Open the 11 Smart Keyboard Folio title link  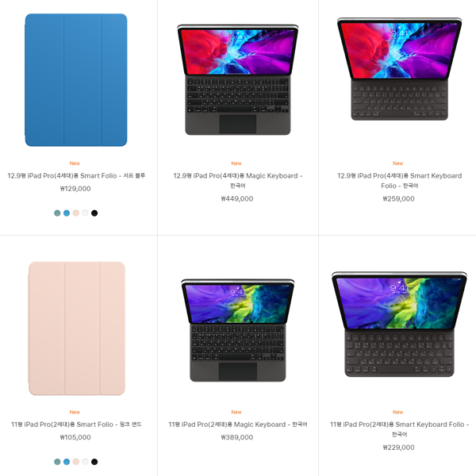point(400,429)
